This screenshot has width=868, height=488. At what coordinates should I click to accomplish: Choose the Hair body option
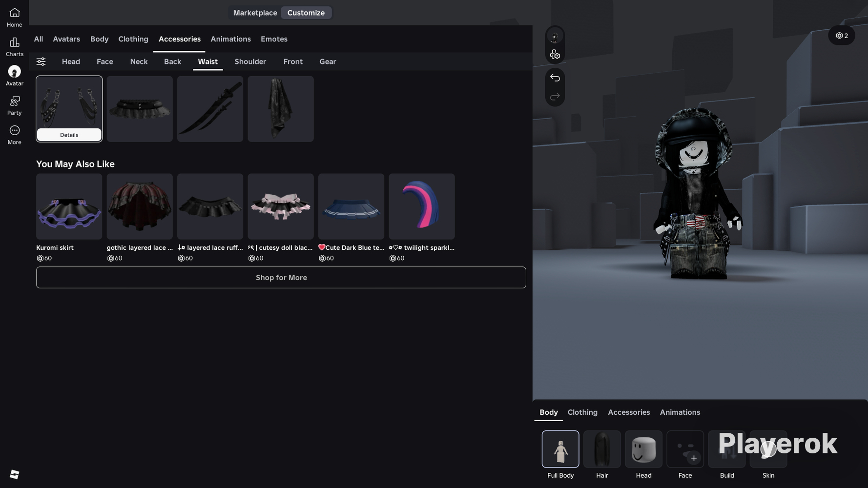pyautogui.click(x=602, y=449)
